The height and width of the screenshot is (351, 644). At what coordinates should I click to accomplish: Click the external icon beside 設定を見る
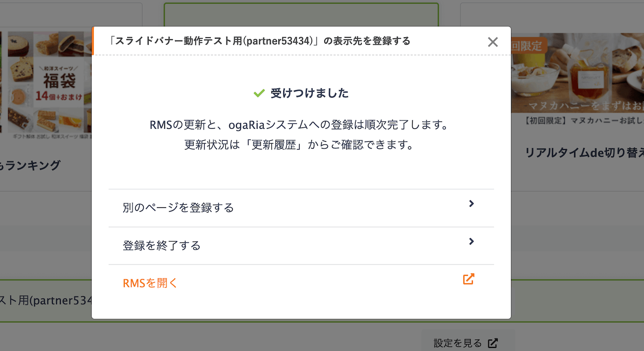click(493, 343)
